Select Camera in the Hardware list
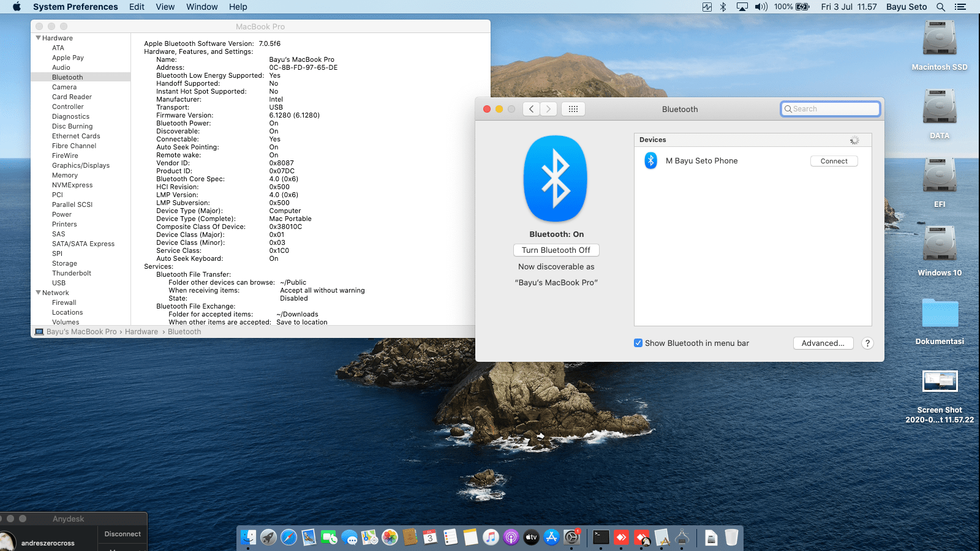Screen dimensions: 980x551 click(x=64, y=87)
